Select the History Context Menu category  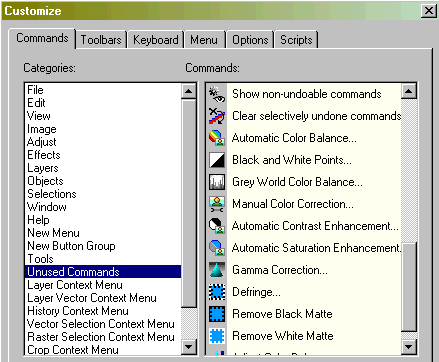[103, 311]
